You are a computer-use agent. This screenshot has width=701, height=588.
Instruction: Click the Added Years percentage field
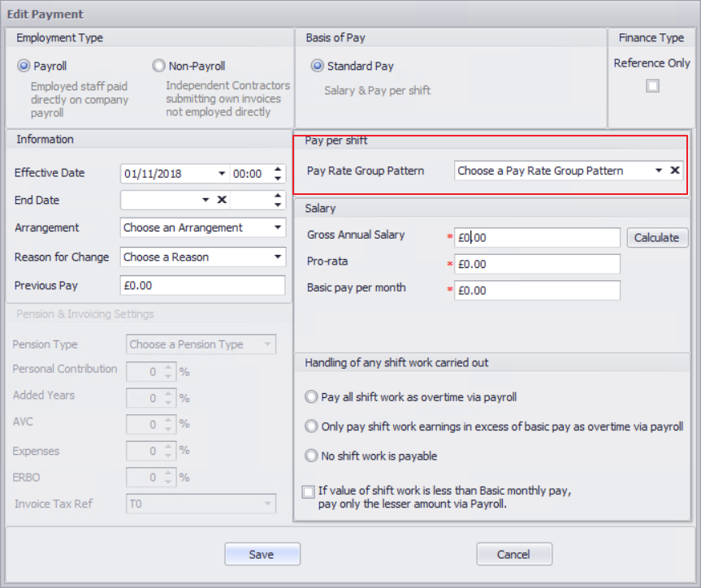coord(150,398)
